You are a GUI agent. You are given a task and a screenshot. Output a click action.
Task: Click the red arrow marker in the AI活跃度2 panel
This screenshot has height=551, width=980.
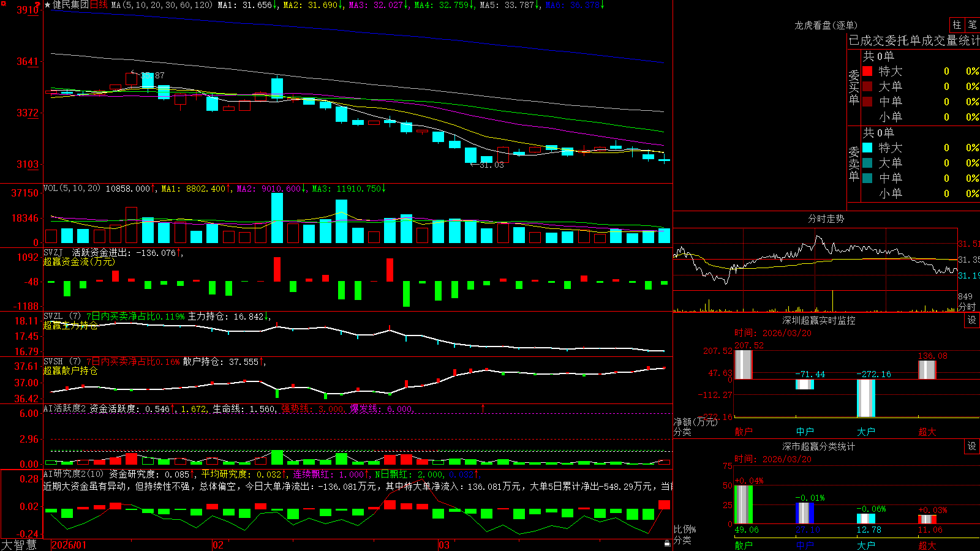pos(483,408)
